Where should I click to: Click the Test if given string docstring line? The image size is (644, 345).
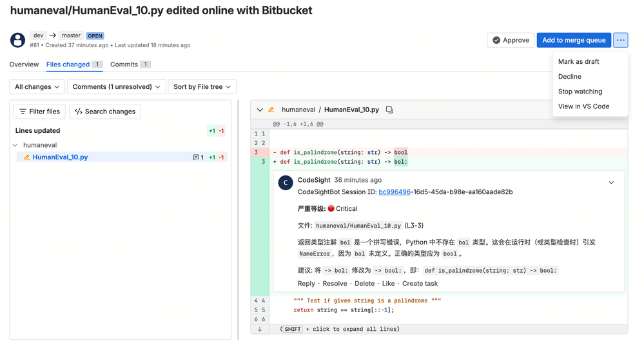(x=367, y=301)
